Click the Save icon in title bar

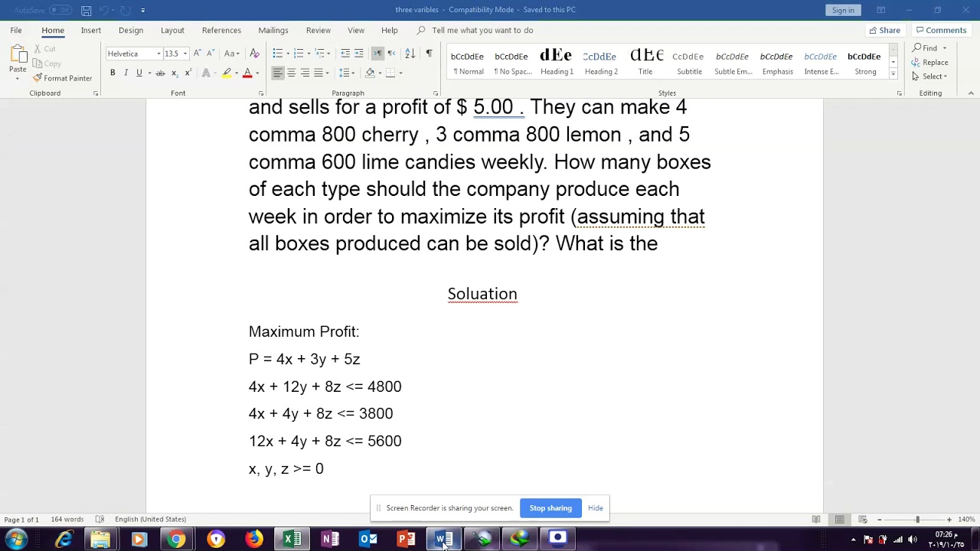[x=87, y=10]
